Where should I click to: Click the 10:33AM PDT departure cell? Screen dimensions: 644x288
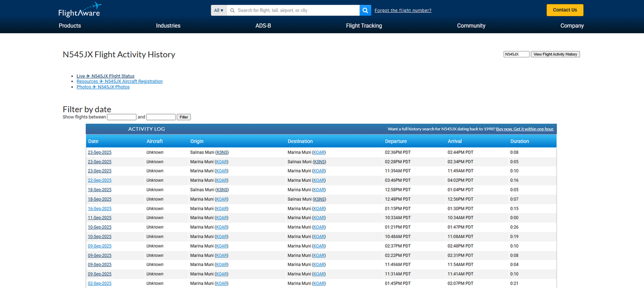pyautogui.click(x=398, y=218)
